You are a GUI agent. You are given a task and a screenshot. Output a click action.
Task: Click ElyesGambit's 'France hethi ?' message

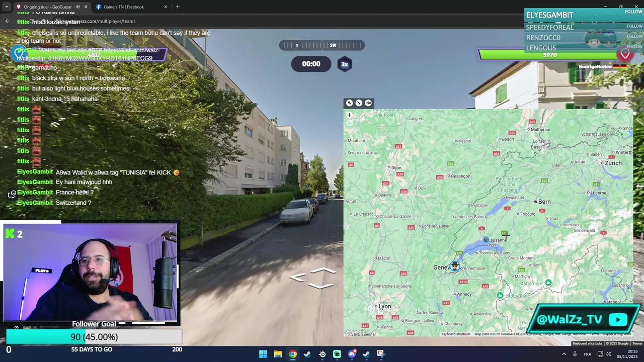click(74, 193)
